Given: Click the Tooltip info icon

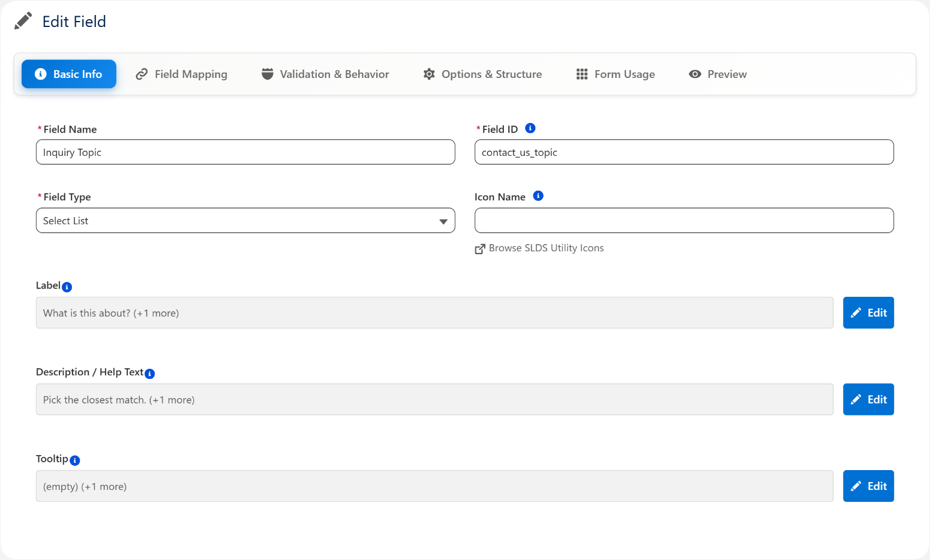Looking at the screenshot, I should pos(75,460).
